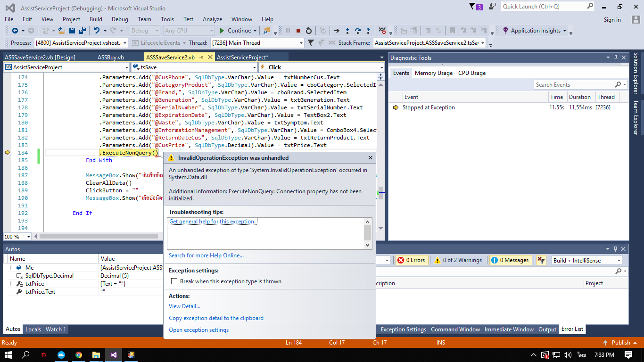Open the Analyze menu

[212, 19]
